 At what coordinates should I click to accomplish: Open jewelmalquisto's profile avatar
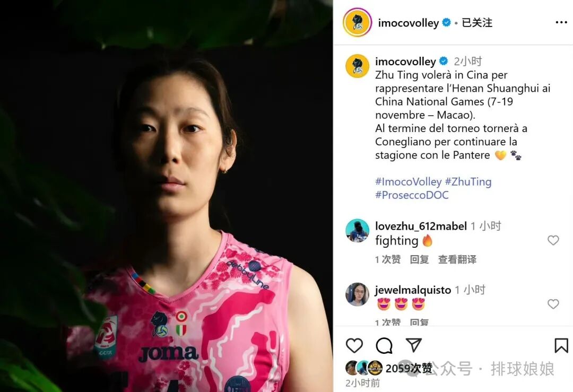click(358, 294)
